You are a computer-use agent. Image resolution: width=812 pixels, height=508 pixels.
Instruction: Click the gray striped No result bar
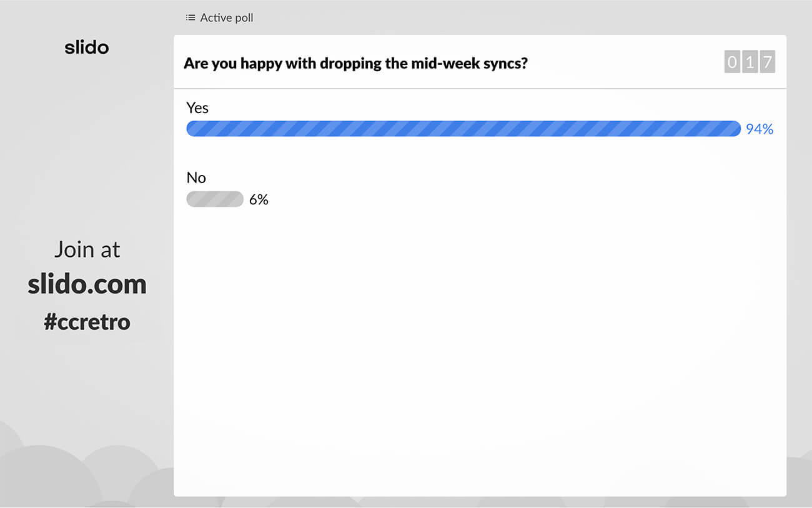coord(215,199)
